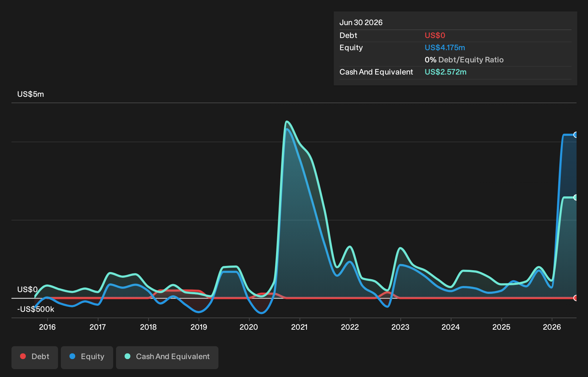This screenshot has width=588, height=377.
Task: Click the blue Equity end-point marker
Action: (575, 135)
